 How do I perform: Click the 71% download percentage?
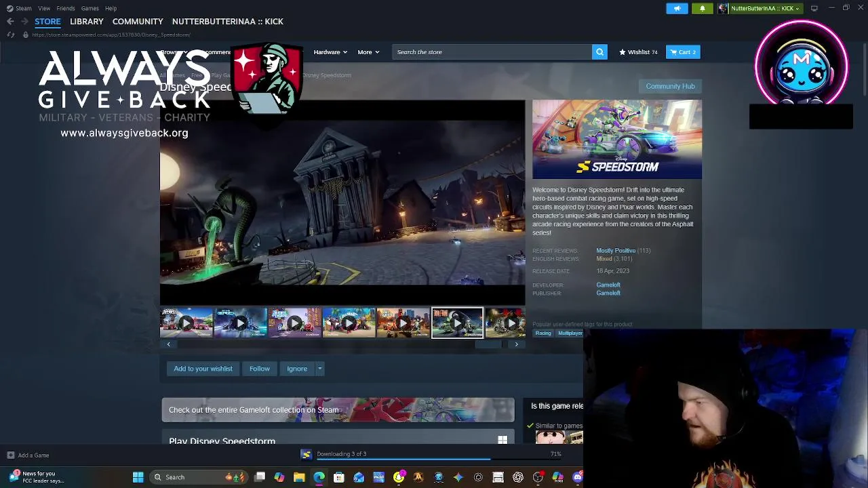tap(556, 454)
